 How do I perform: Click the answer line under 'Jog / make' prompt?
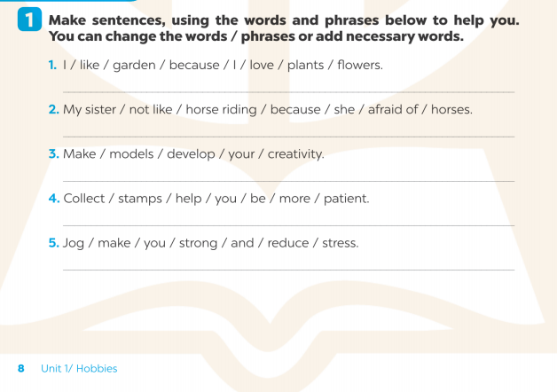coord(288,269)
